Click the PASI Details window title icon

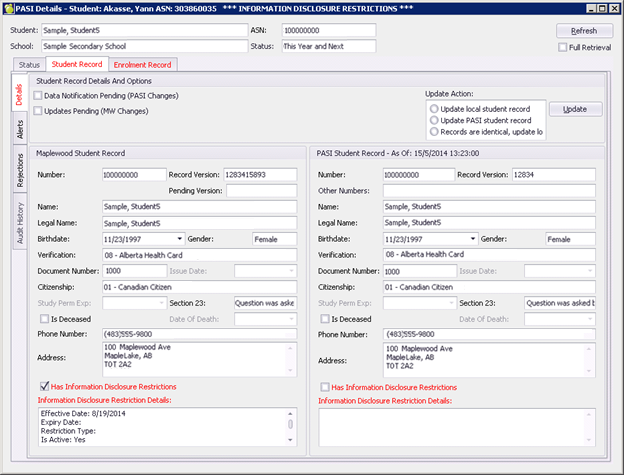coord(10,9)
